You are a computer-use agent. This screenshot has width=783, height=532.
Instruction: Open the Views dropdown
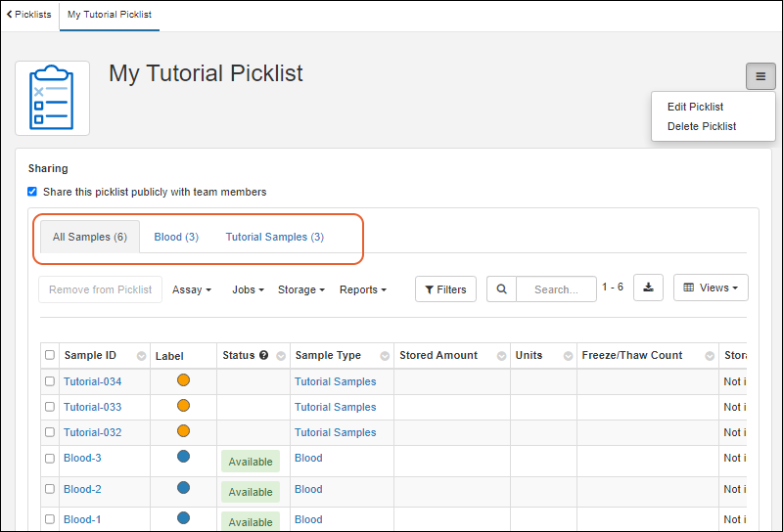(x=711, y=288)
